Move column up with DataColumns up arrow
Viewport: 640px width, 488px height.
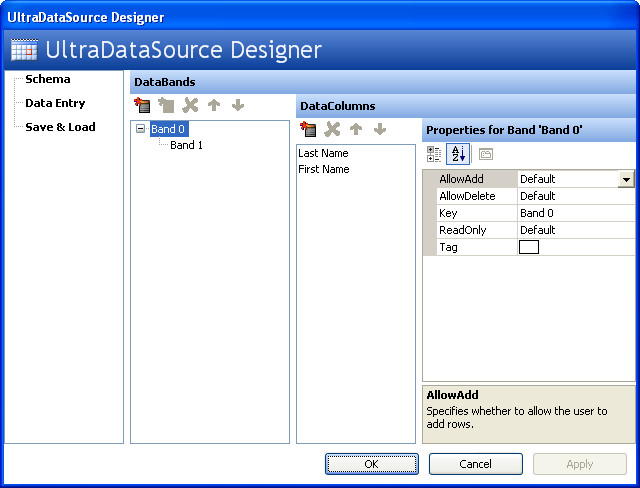pyautogui.click(x=356, y=129)
